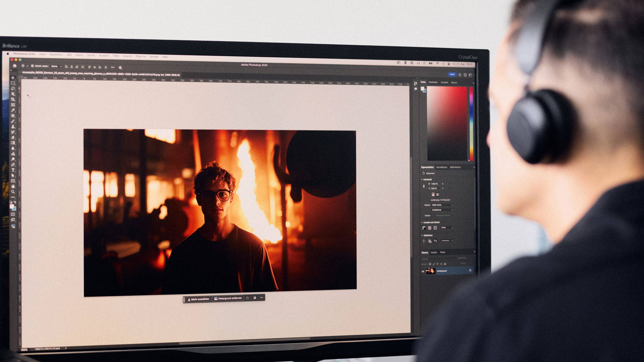
Task: Collapse the Leinwand section
Action: [422, 179]
